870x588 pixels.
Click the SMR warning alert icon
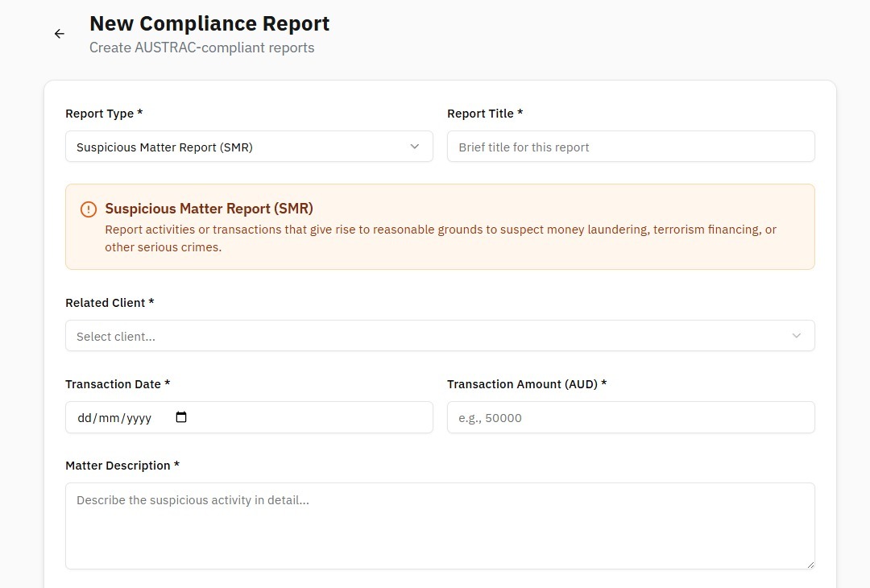[x=89, y=209]
